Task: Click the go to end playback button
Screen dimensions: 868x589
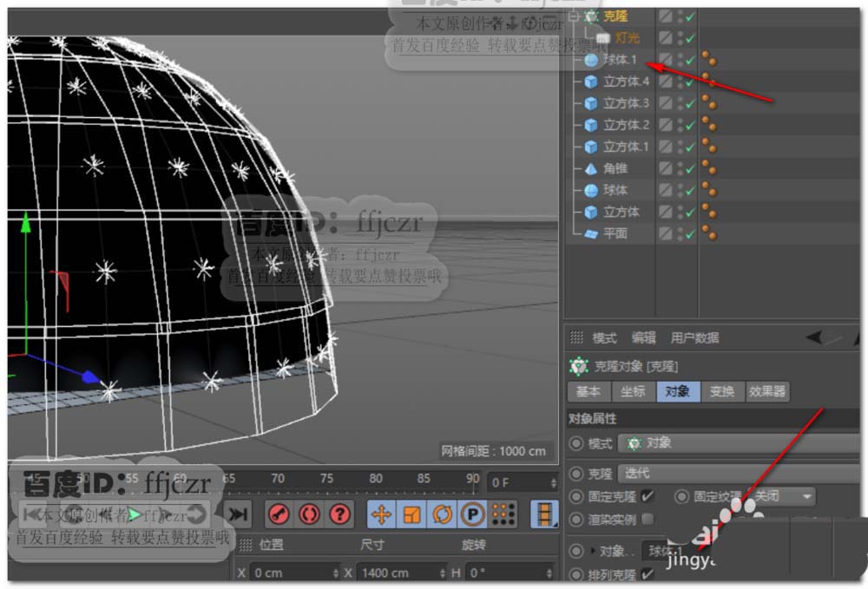Action: [237, 514]
